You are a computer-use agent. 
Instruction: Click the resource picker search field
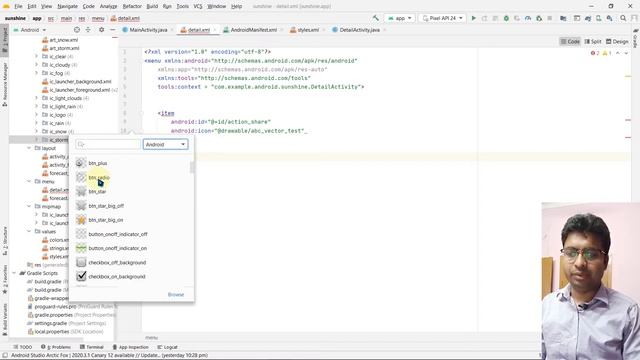click(x=108, y=144)
